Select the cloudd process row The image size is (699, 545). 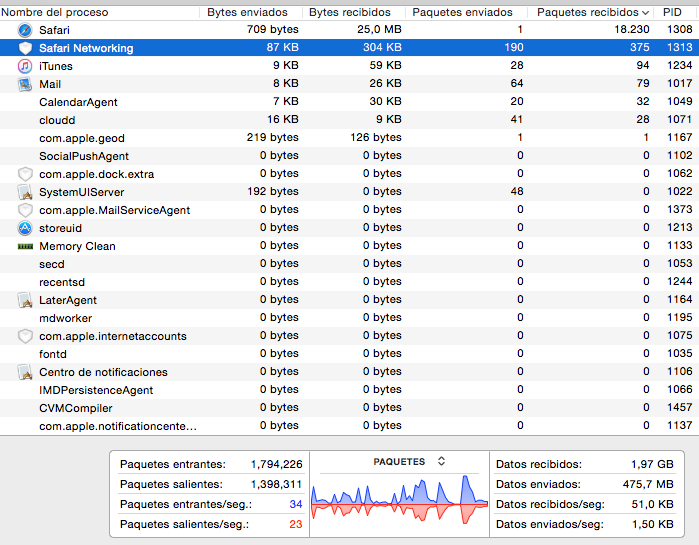pos(56,120)
